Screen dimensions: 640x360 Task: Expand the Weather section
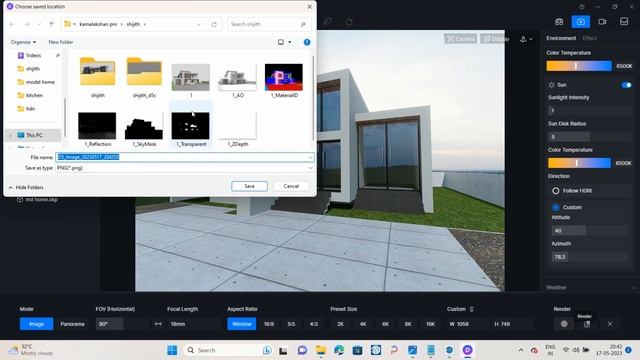[633, 287]
